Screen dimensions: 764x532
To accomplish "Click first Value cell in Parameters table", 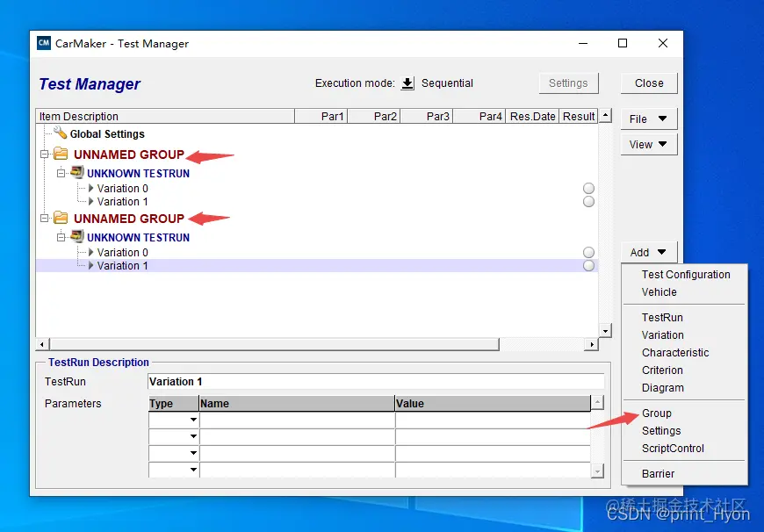I will click(493, 420).
